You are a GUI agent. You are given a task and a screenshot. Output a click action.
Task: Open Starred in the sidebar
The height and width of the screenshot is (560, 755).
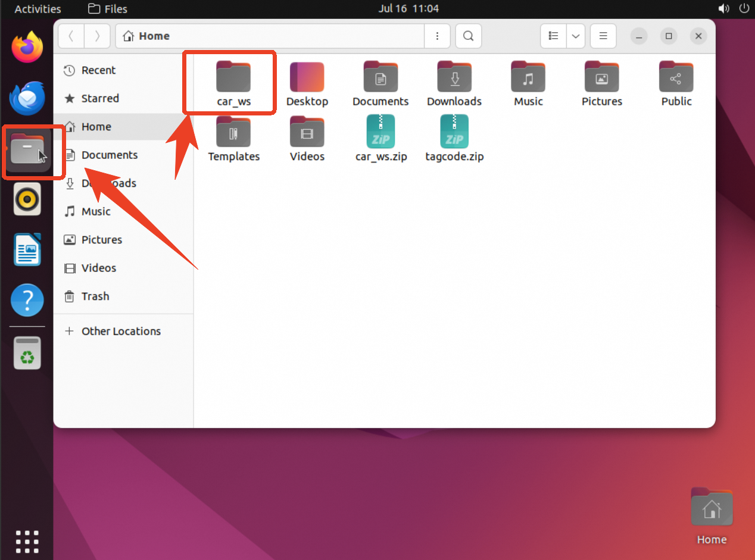[123, 98]
